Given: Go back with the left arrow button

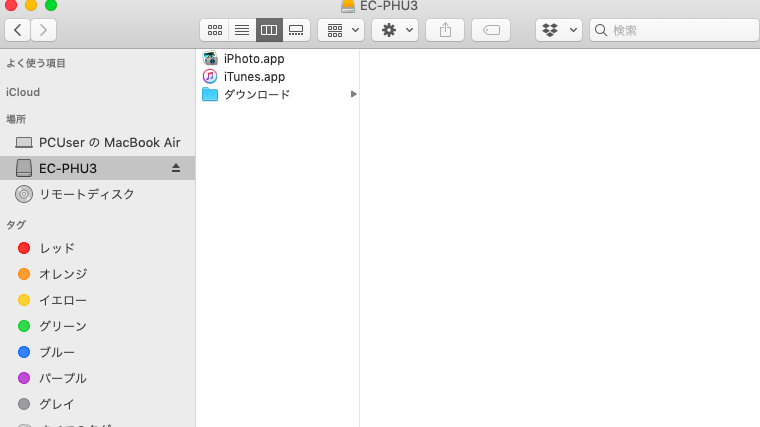Looking at the screenshot, I should click(17, 30).
